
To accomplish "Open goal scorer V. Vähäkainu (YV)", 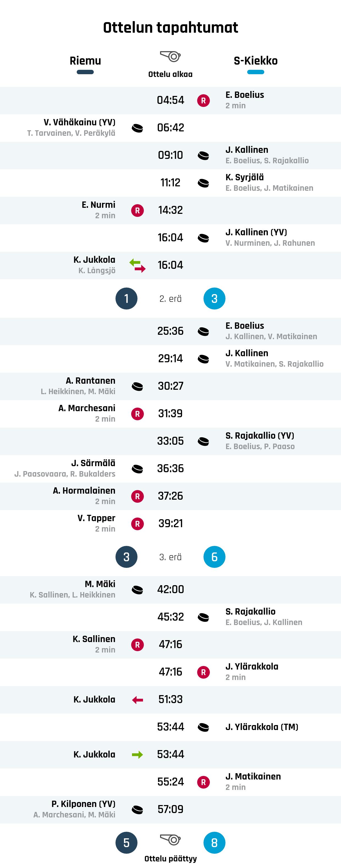I will pos(79,122).
